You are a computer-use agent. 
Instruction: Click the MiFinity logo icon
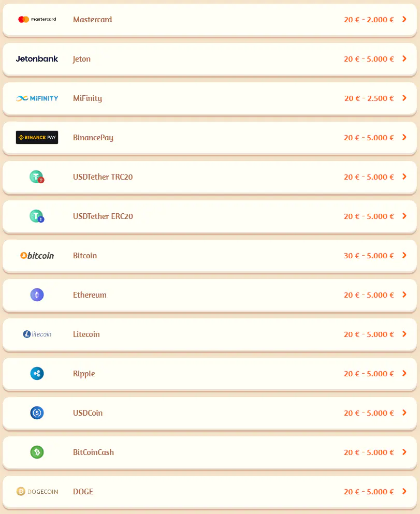37,98
